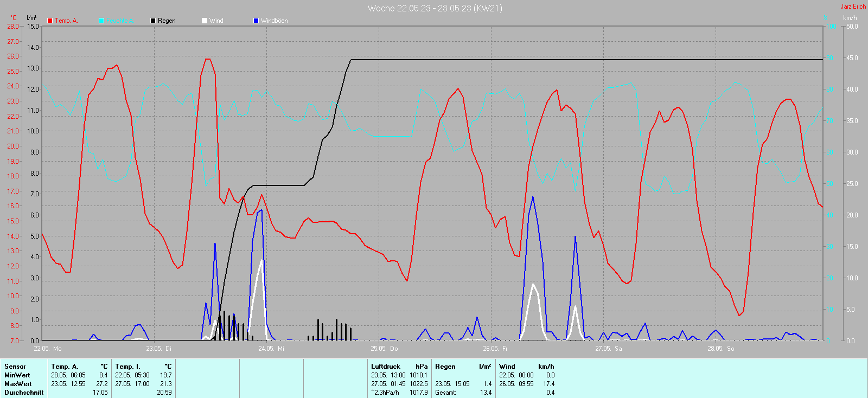Viewport: 868px width, 398px height.
Task: Select the 22.05. Mo date marker
Action: (48, 349)
